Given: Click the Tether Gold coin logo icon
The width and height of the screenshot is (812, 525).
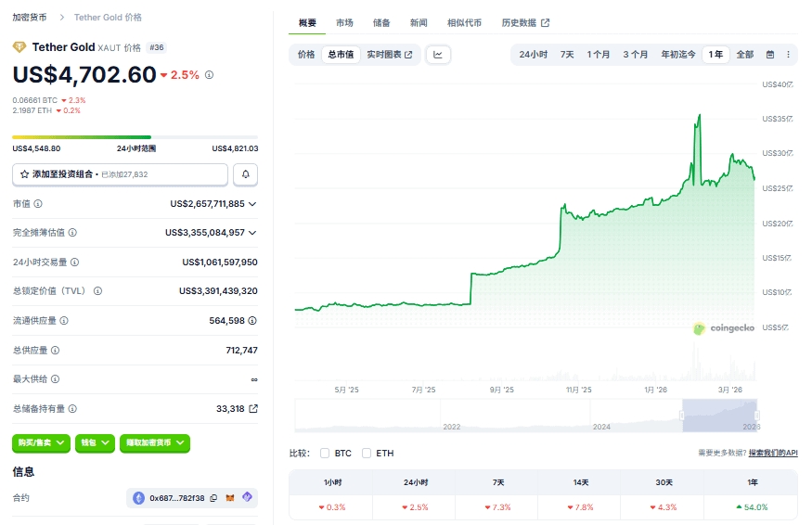Looking at the screenshot, I should tap(19, 47).
